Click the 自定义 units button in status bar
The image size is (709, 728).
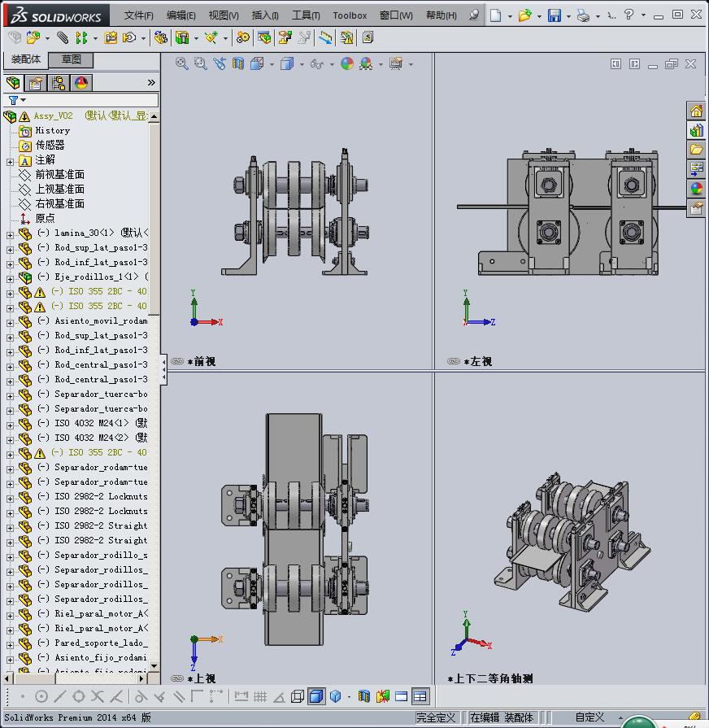click(589, 717)
